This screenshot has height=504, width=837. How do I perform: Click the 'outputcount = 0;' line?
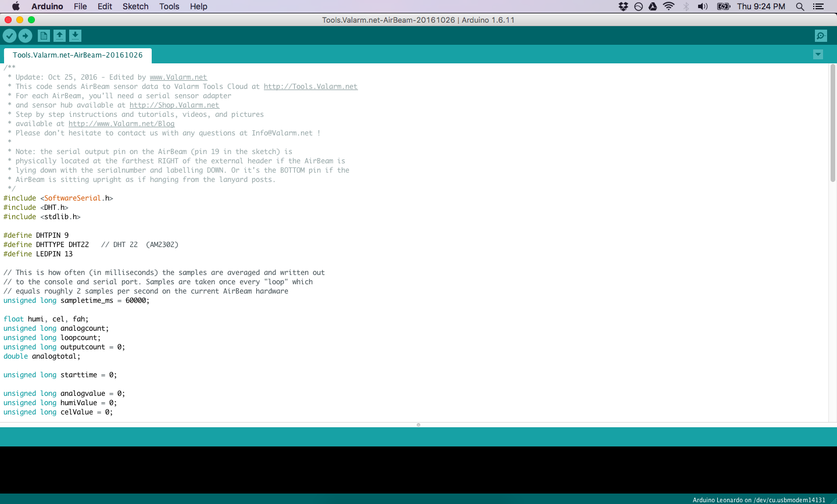(64, 347)
